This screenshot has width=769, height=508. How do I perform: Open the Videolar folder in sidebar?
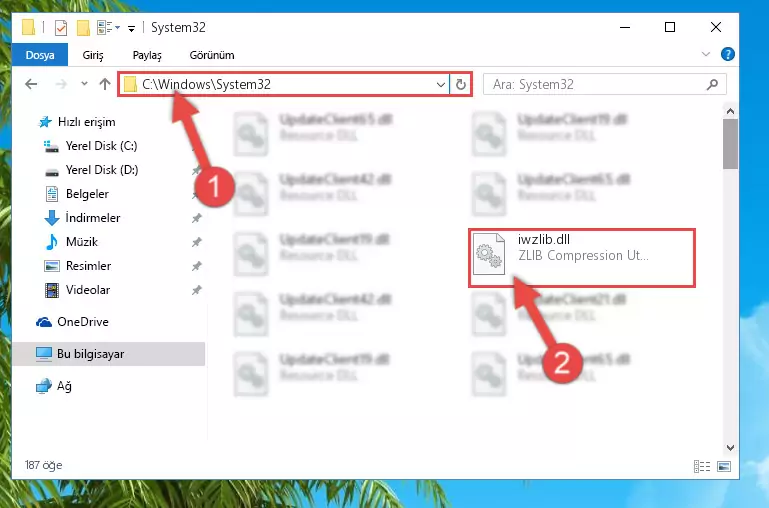click(88, 290)
